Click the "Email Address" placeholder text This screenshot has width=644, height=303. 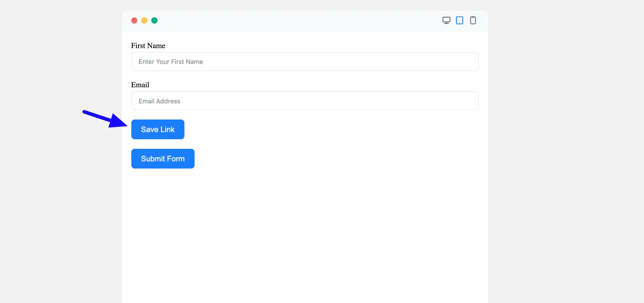point(159,101)
